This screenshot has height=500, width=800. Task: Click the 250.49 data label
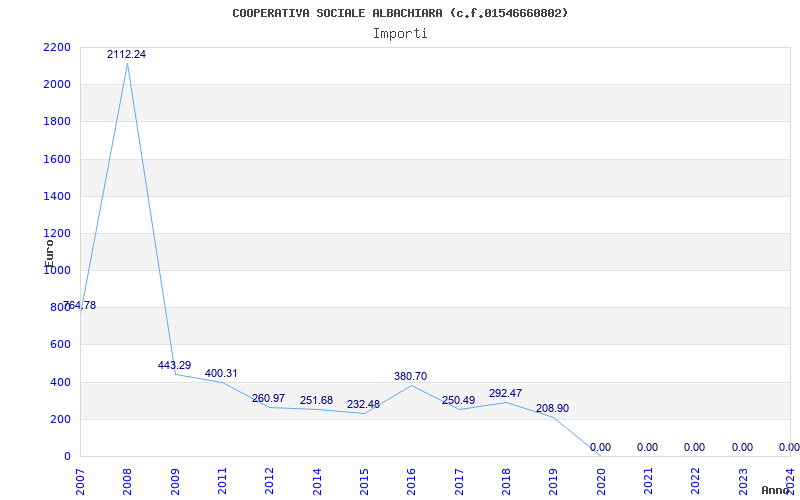[458, 401]
